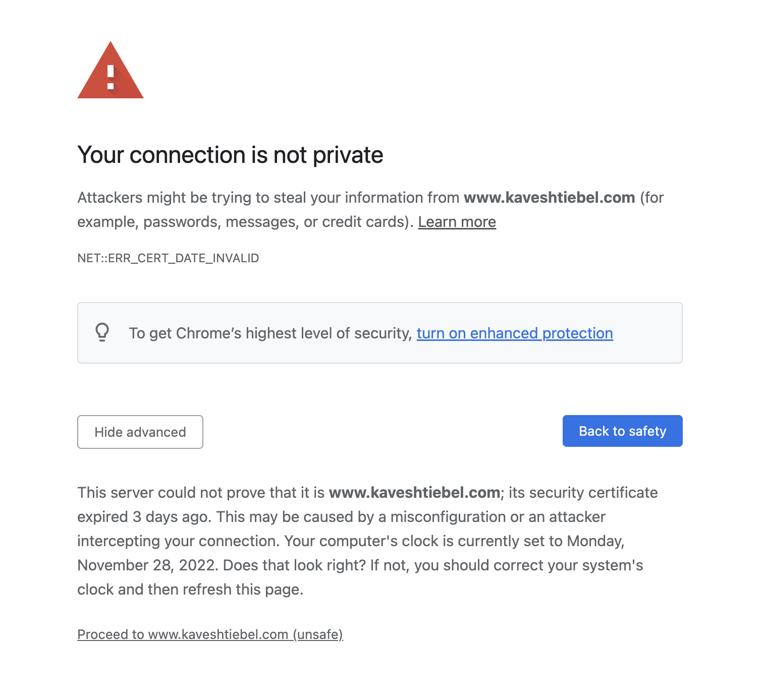Click the expired 3 days ago text
This screenshot has width=762, height=700.
(143, 517)
